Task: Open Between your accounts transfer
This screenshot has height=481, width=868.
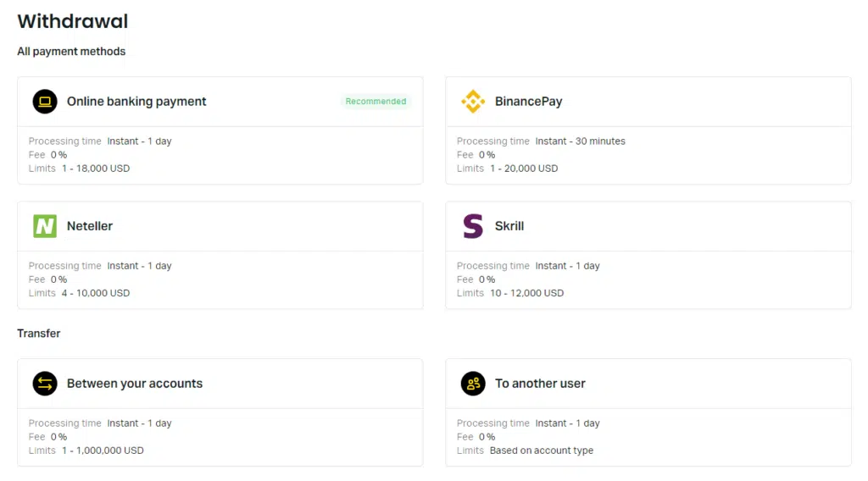Action: tap(220, 412)
